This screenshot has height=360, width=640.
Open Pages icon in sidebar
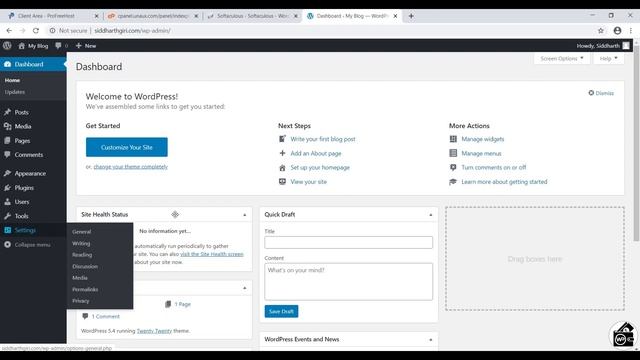point(7,140)
